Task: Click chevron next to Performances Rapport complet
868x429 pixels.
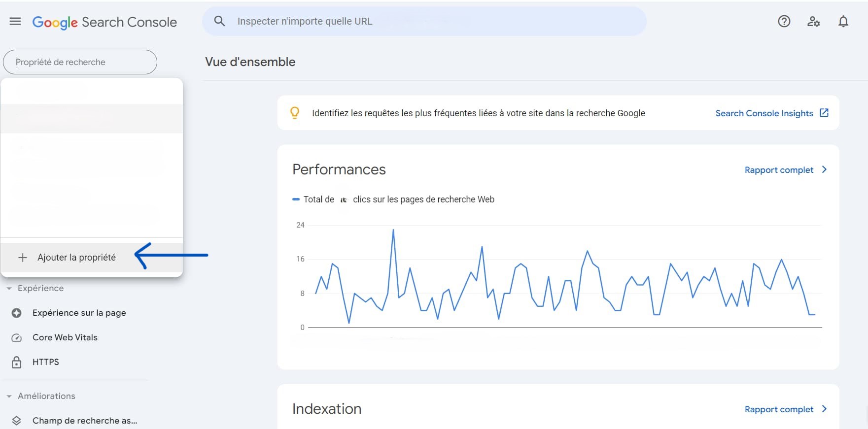Action: 824,169
